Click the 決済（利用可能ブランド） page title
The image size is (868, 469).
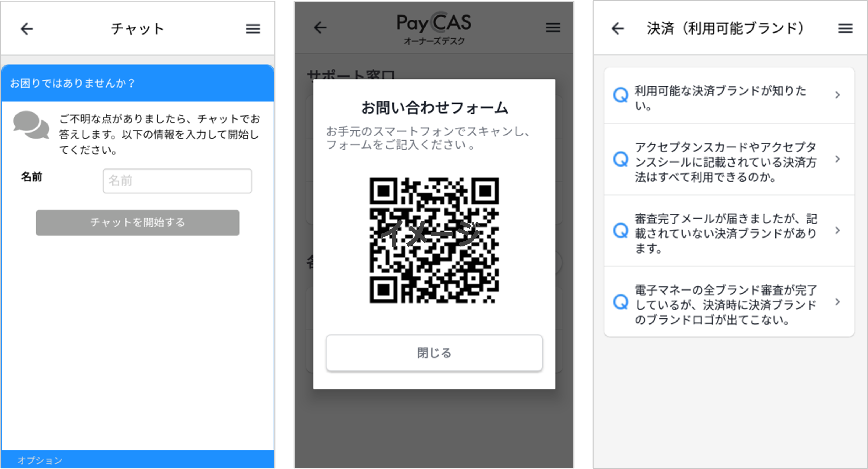point(725,28)
